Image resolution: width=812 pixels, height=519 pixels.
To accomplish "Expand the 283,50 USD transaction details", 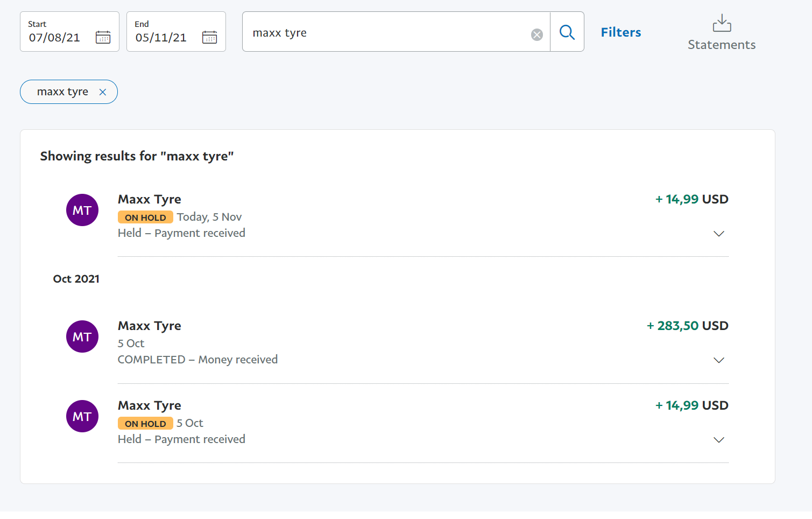I will point(718,360).
